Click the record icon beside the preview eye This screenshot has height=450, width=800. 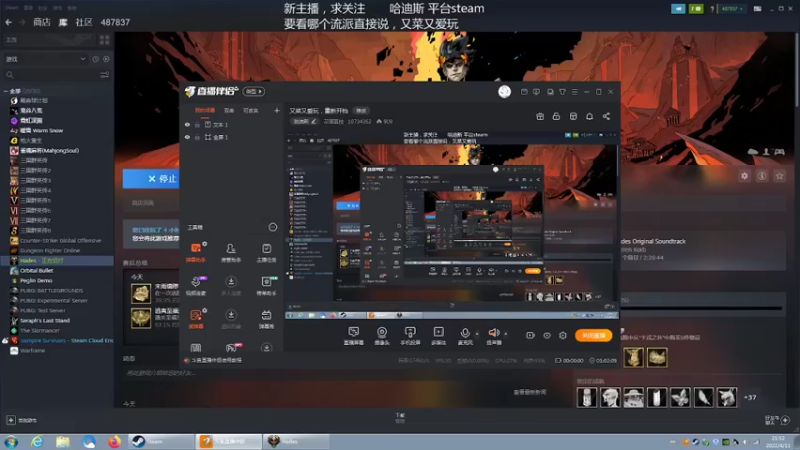tap(531, 335)
